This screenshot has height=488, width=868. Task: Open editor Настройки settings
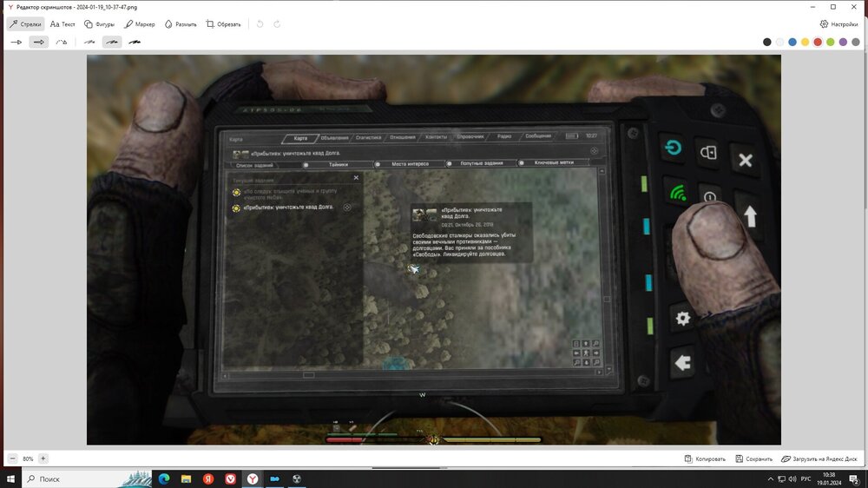coord(838,23)
